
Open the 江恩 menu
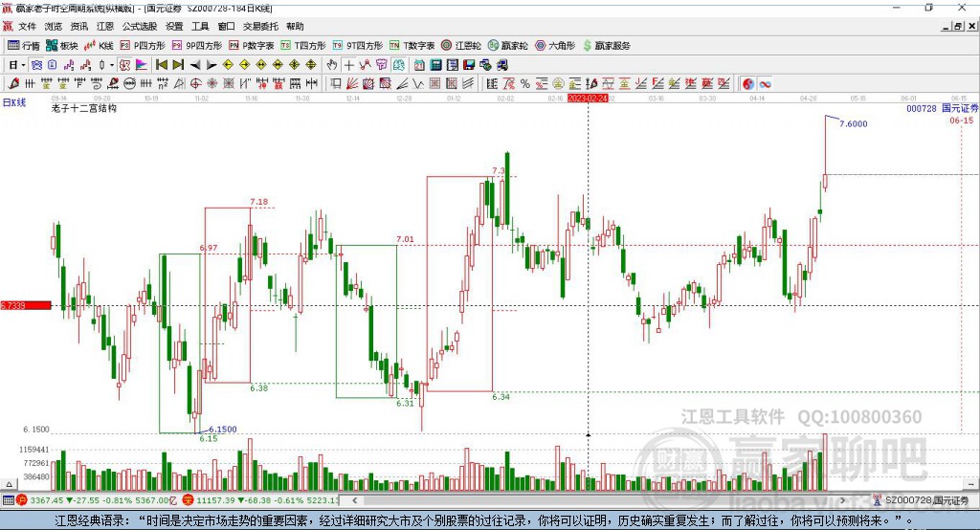point(105,26)
